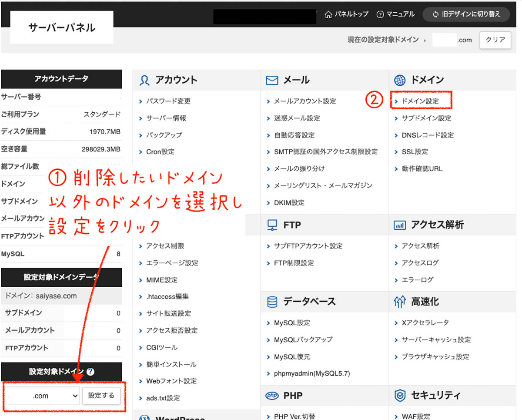
Task: Open エラーログ
Action: tap(418, 280)
